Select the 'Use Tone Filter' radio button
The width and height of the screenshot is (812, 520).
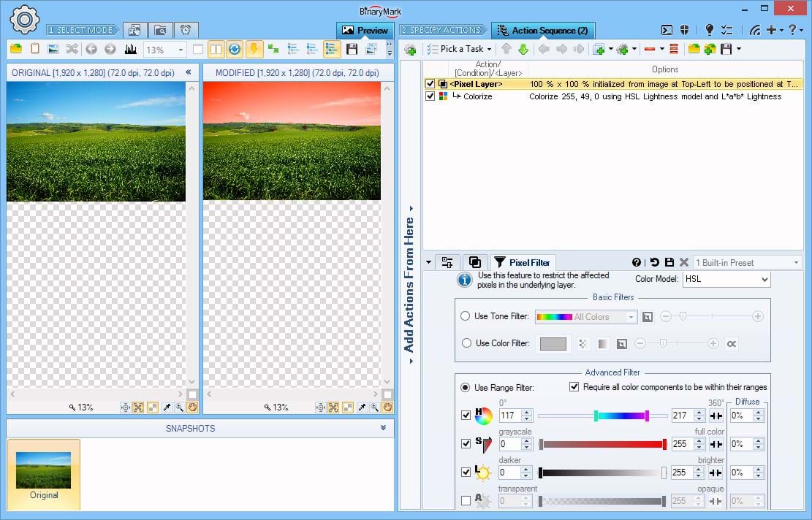[466, 316]
